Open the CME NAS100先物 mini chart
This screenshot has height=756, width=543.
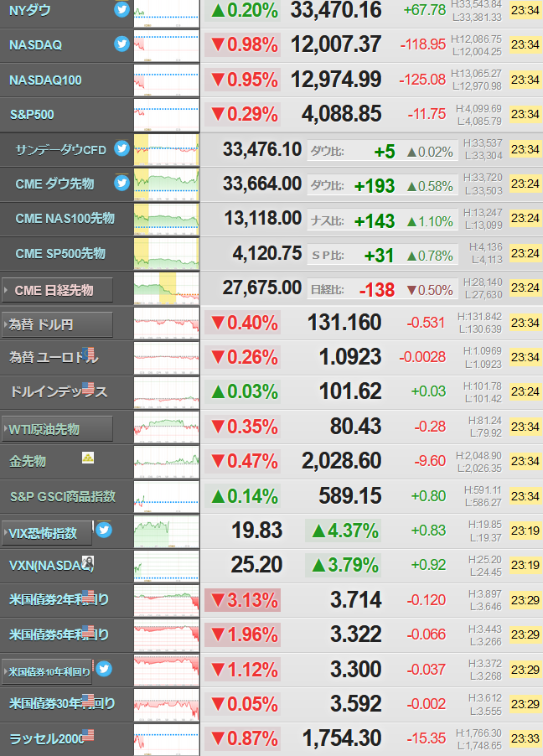coord(167,219)
